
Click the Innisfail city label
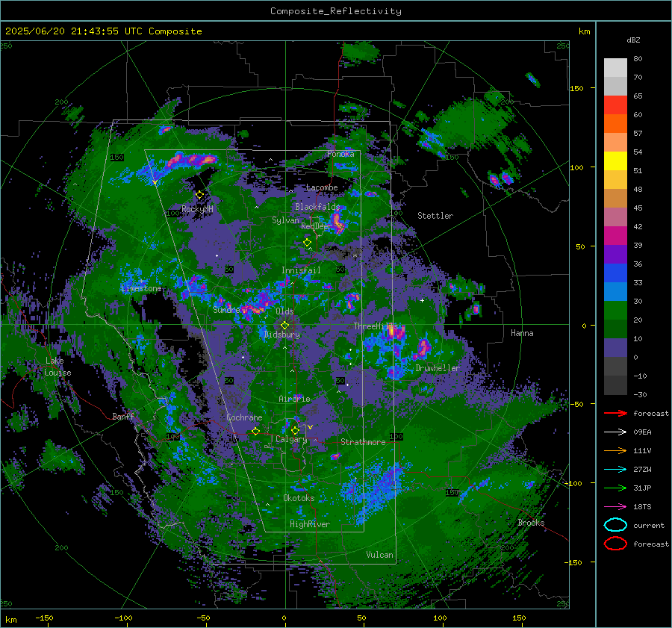[301, 270]
